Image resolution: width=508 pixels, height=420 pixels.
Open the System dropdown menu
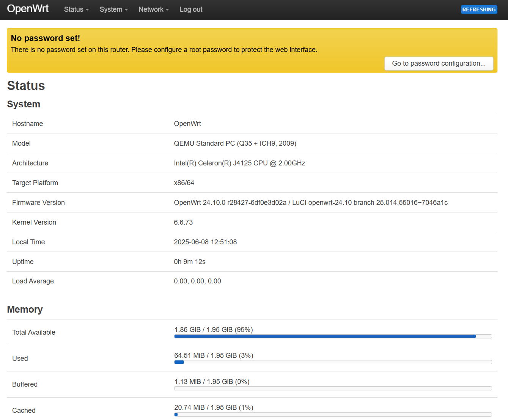[114, 9]
